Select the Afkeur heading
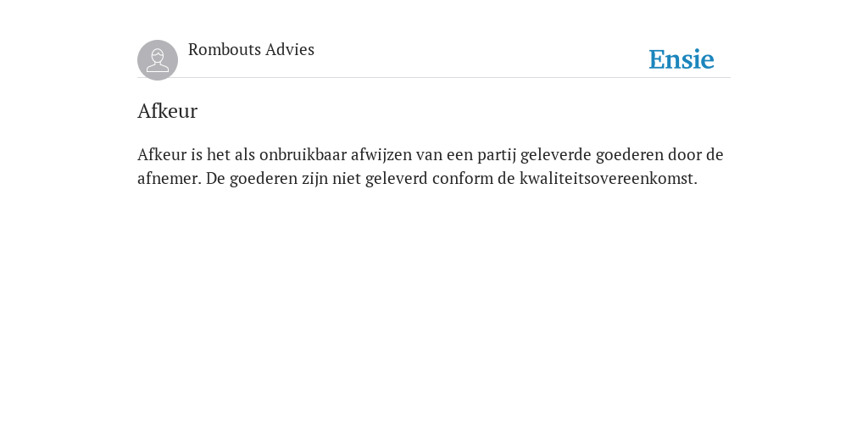 [167, 111]
